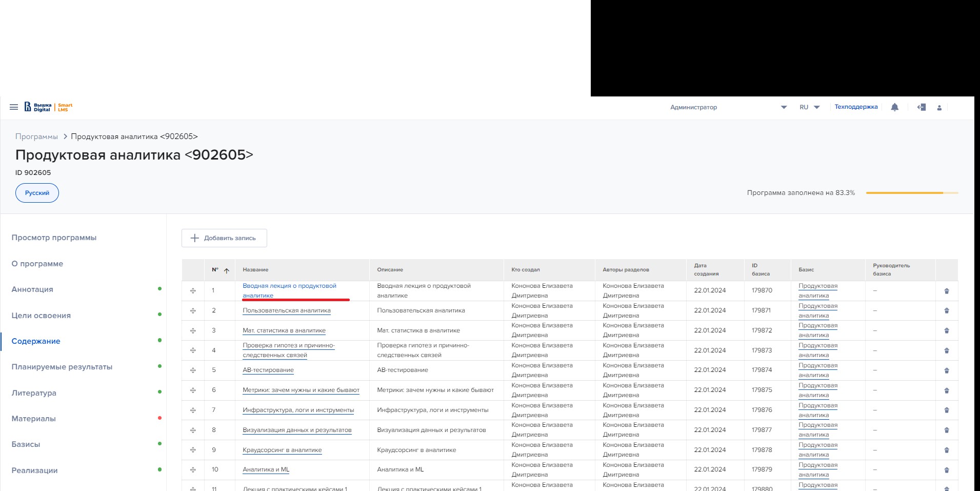Navigate to Программы breadcrumb
The width and height of the screenshot is (980, 491).
(x=36, y=136)
